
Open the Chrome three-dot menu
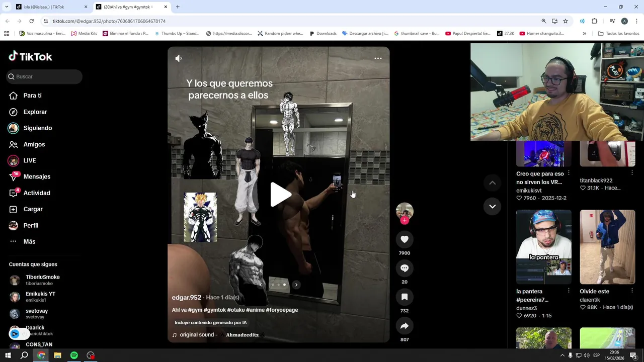pyautogui.click(x=637, y=21)
